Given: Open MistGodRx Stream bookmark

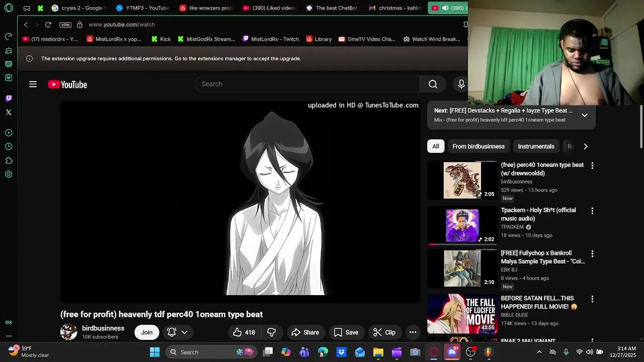Looking at the screenshot, I should pyautogui.click(x=206, y=39).
